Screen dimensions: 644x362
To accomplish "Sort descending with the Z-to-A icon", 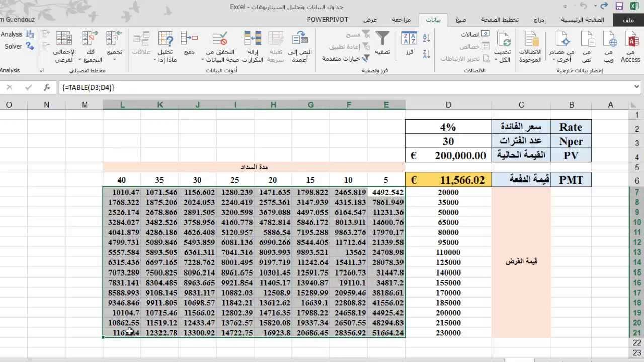I will [427, 54].
